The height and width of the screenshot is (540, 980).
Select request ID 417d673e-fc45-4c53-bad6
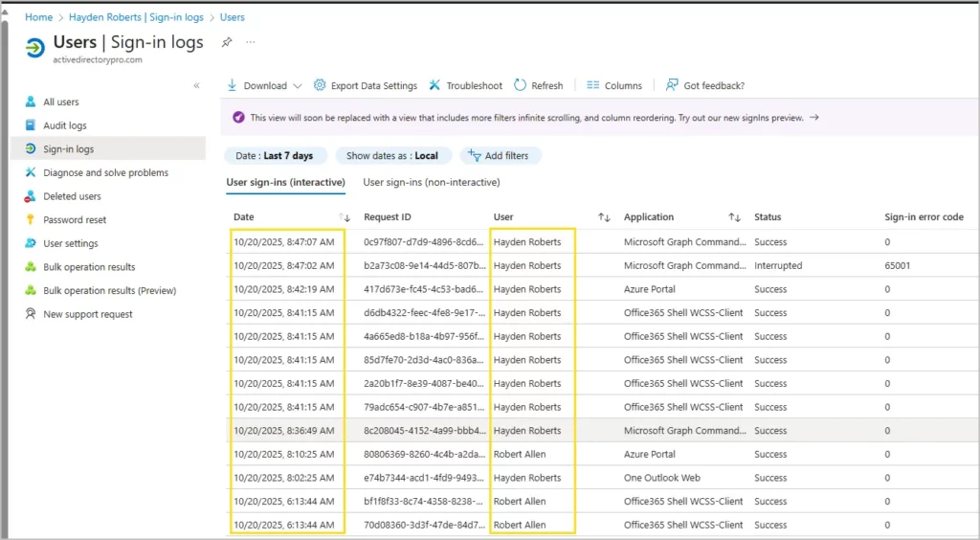coord(424,289)
